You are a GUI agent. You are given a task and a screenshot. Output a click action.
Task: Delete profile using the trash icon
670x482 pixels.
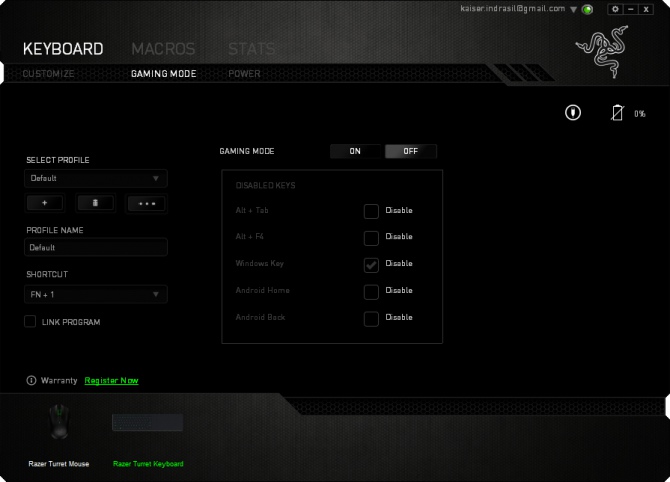(x=95, y=203)
